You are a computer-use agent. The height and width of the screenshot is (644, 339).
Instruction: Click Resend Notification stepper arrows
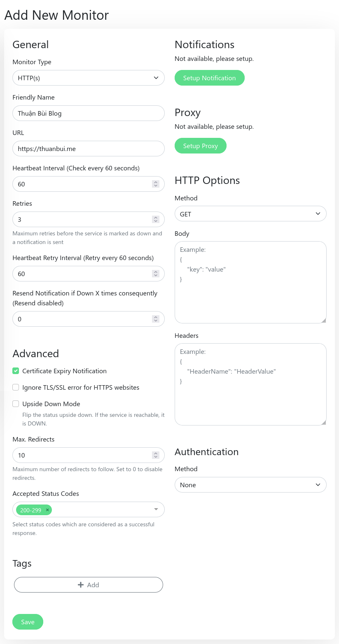(x=155, y=319)
